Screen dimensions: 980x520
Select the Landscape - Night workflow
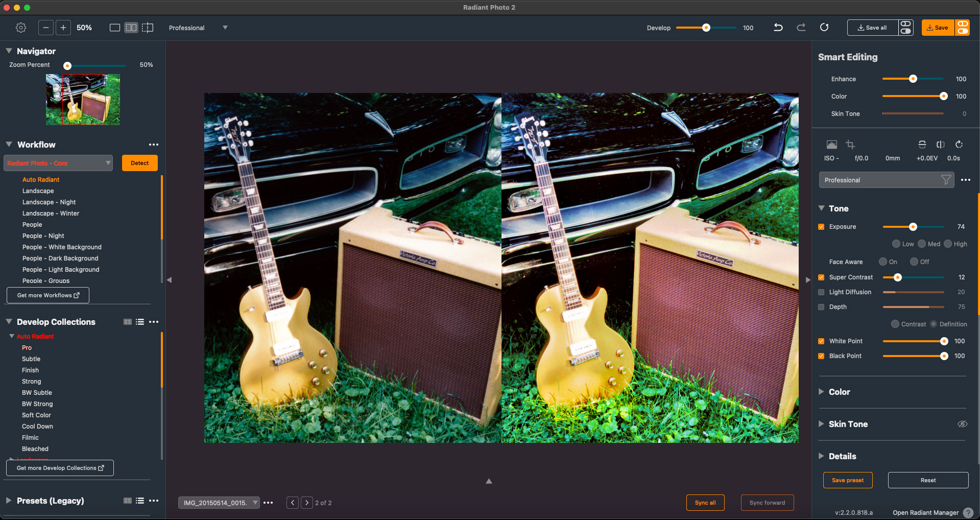49,202
